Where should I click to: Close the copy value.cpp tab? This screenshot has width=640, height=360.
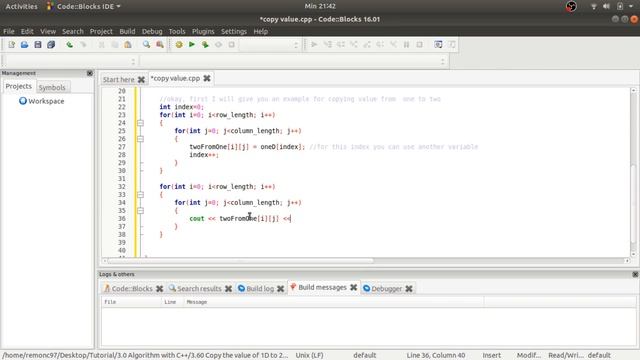207,78
